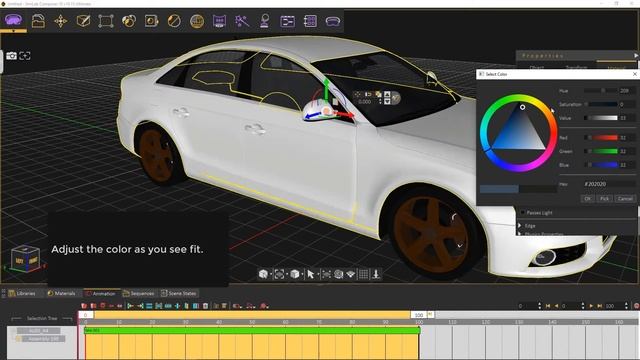This screenshot has width=640, height=360.
Task: Toggle the Passes Light checkbox
Action: click(522, 213)
